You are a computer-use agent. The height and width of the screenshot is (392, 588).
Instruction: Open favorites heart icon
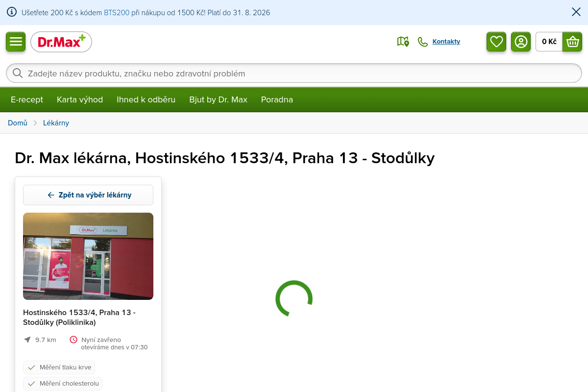click(x=496, y=42)
